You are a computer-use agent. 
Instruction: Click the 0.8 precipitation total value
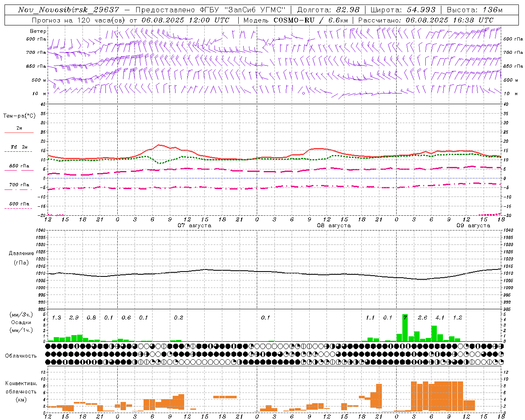91,318
